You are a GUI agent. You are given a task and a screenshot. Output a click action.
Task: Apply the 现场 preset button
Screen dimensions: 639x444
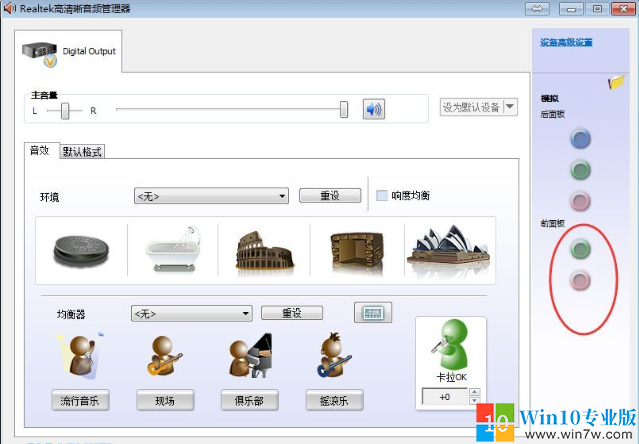click(x=165, y=400)
